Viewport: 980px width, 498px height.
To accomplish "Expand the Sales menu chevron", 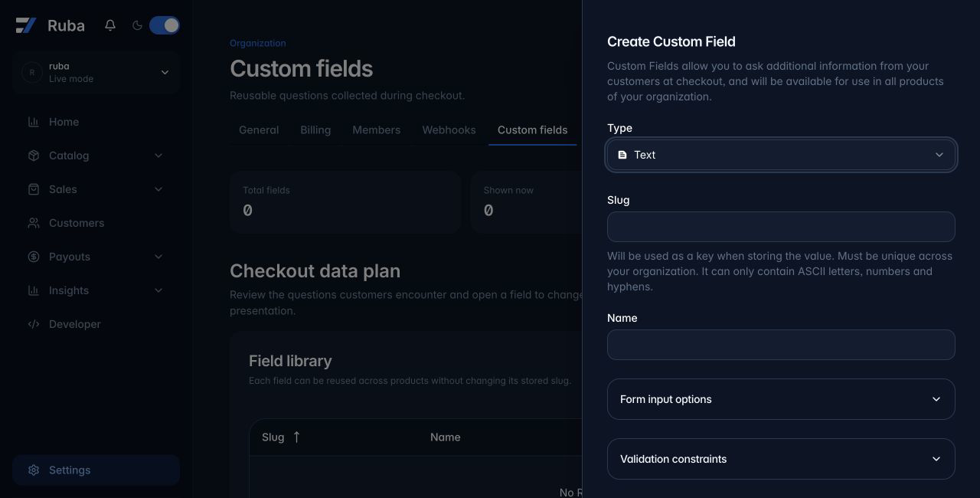I will pyautogui.click(x=158, y=189).
